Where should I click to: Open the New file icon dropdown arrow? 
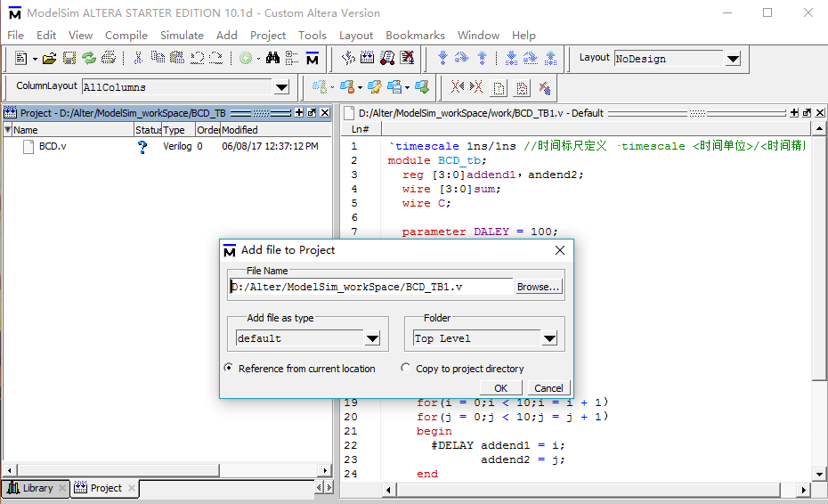35,59
